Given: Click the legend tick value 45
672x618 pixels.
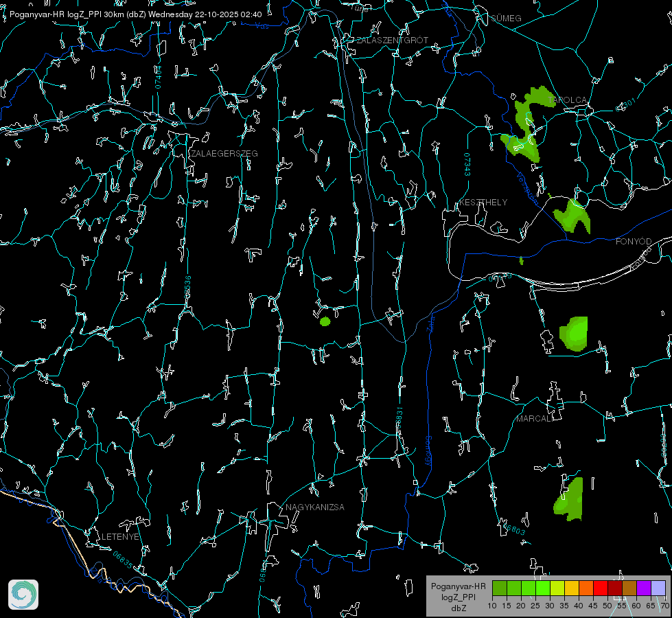Looking at the screenshot, I should (593, 606).
